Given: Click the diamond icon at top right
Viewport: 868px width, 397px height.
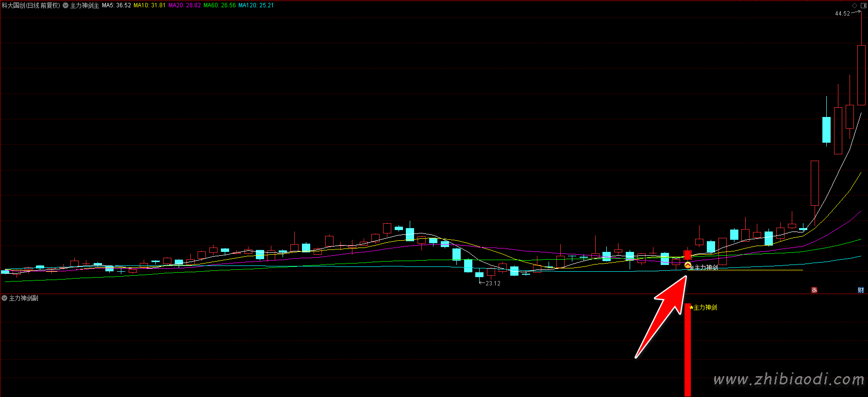Looking at the screenshot, I should [855, 5].
